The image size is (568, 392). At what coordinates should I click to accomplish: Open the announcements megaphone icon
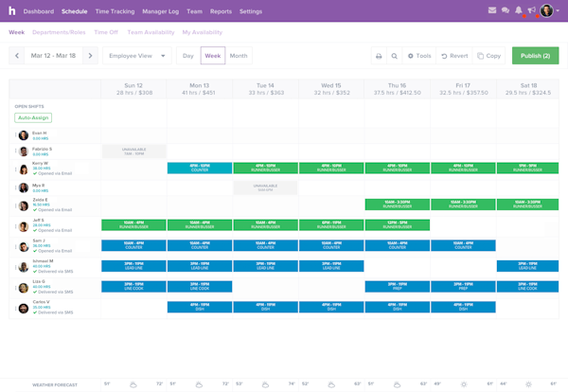(532, 11)
